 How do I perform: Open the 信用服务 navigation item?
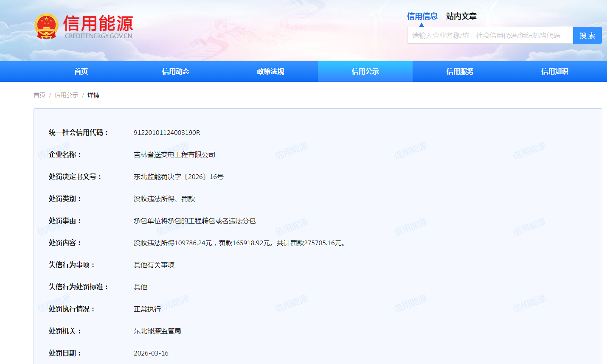pos(460,71)
